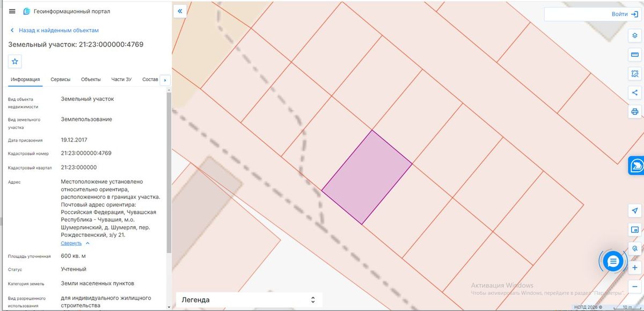Share the current map view
The width and height of the screenshot is (644, 311).
coord(635,92)
